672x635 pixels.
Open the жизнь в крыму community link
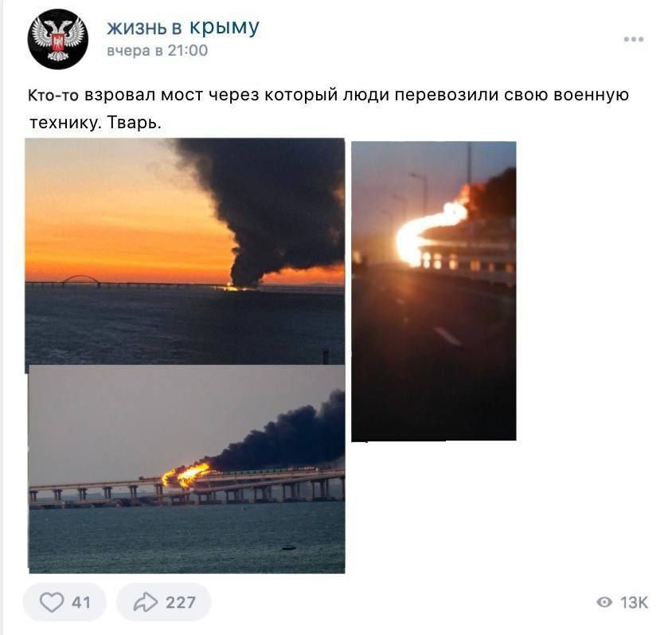(x=183, y=27)
